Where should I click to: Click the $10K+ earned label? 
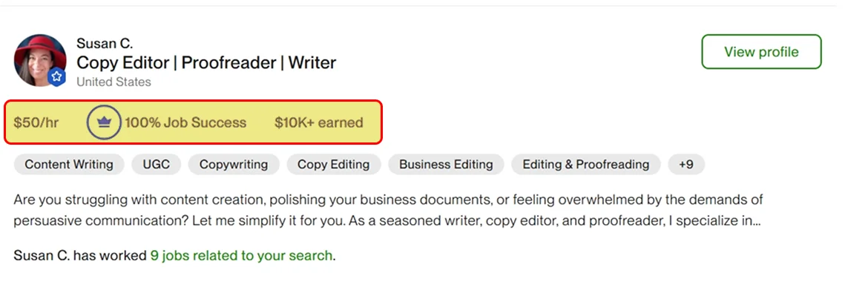coord(318,122)
